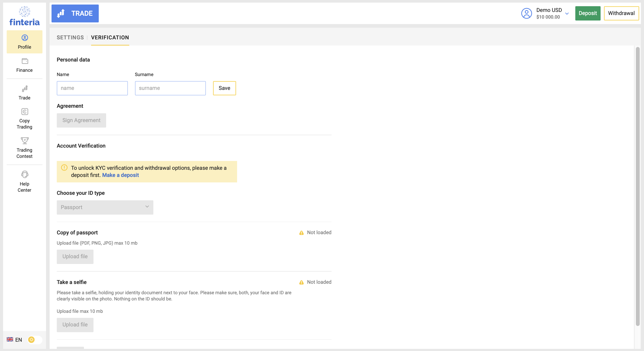Select the Verification tab
The width and height of the screenshot is (644, 351).
pos(110,37)
